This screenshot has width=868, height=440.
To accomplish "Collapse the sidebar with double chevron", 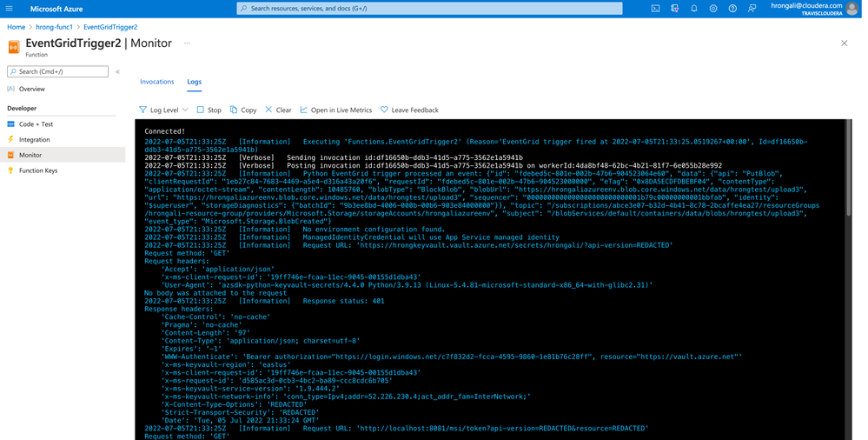I will point(117,71).
